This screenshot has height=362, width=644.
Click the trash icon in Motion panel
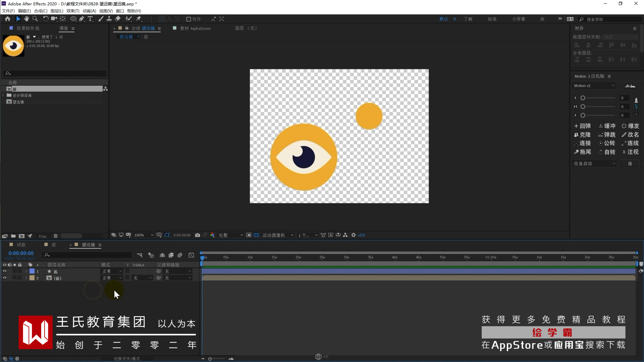630,164
